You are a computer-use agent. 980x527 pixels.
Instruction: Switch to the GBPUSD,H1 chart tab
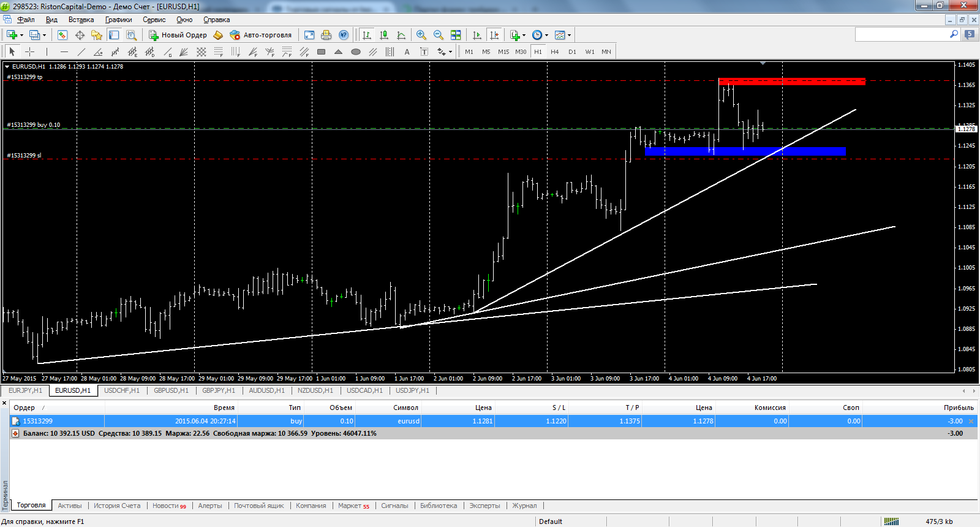171,390
